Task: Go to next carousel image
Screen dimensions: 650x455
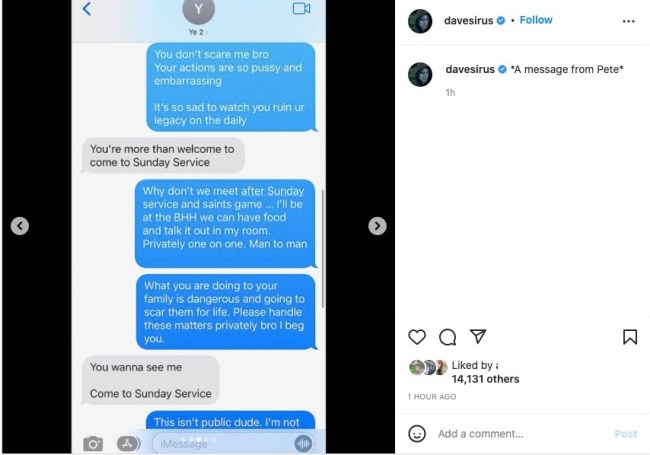Action: 377,226
